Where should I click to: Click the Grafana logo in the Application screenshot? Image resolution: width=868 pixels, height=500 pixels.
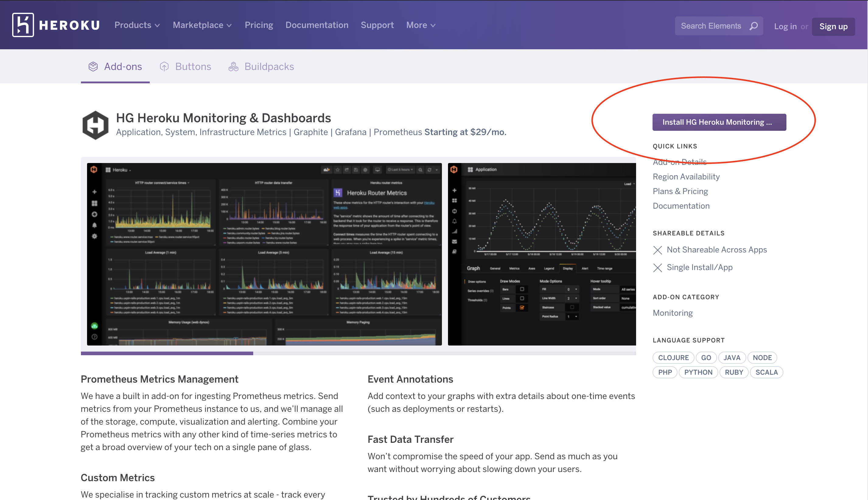454,169
